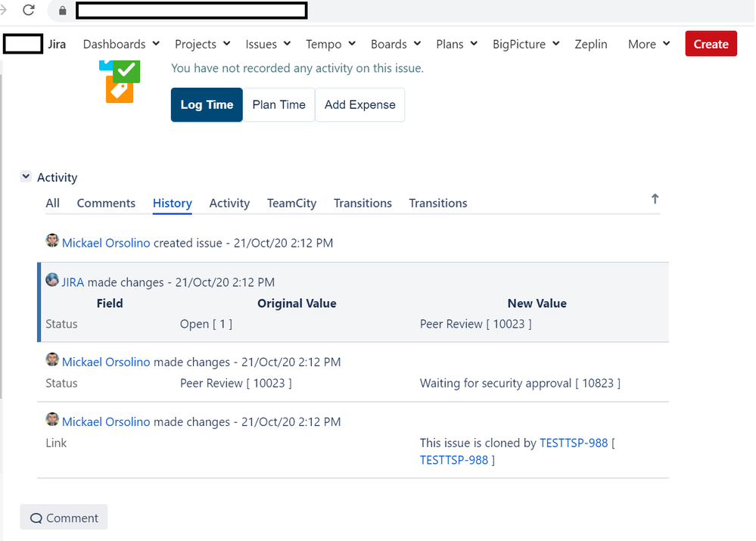Click the Add Expense button
Viewport: 756px width, 541px height.
tap(359, 104)
